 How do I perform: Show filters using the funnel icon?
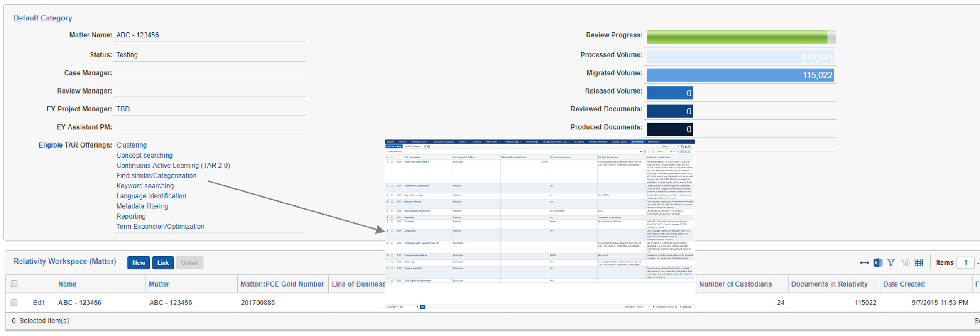891,263
